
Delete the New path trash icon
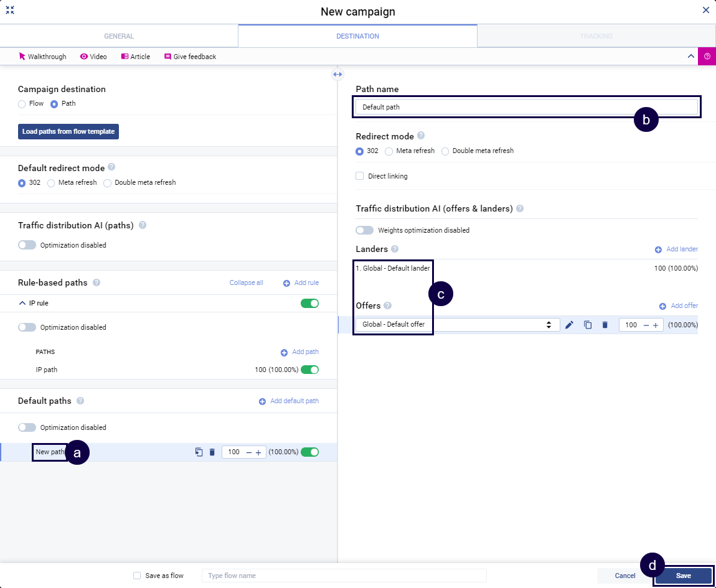(x=212, y=452)
